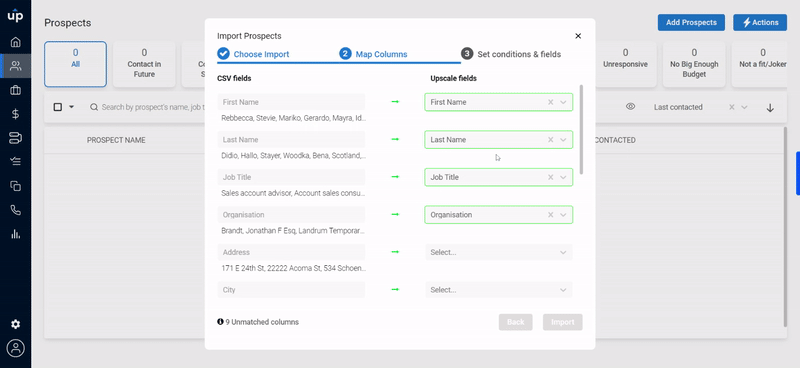Select No Big Enough Budget card

(694, 64)
